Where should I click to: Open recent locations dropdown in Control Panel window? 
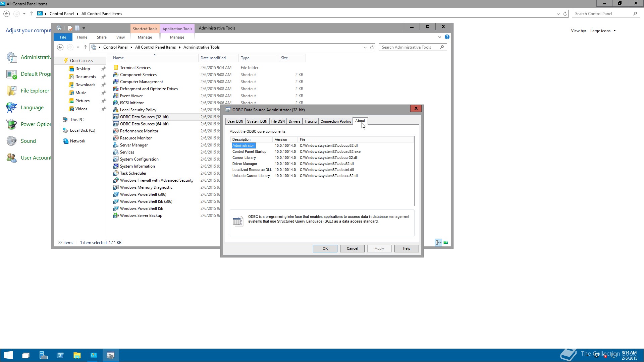click(24, 14)
